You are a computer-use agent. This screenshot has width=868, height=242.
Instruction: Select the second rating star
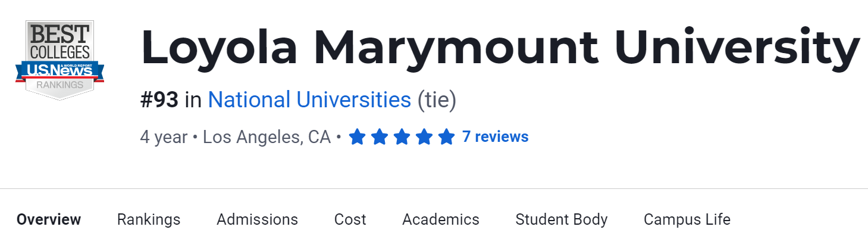click(380, 138)
